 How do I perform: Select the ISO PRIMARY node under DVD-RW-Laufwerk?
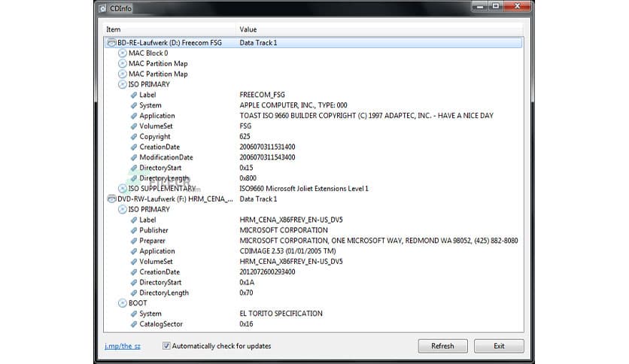149,209
